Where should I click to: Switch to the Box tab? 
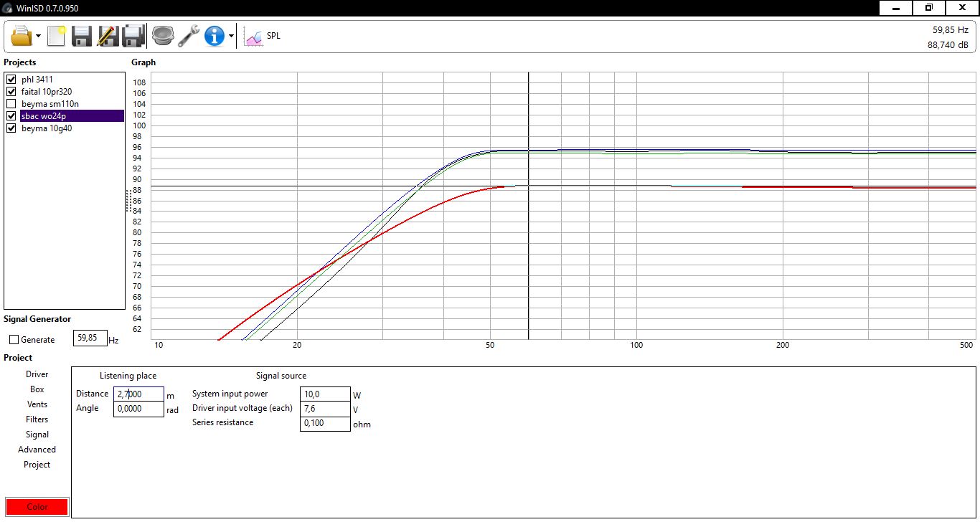click(37, 389)
